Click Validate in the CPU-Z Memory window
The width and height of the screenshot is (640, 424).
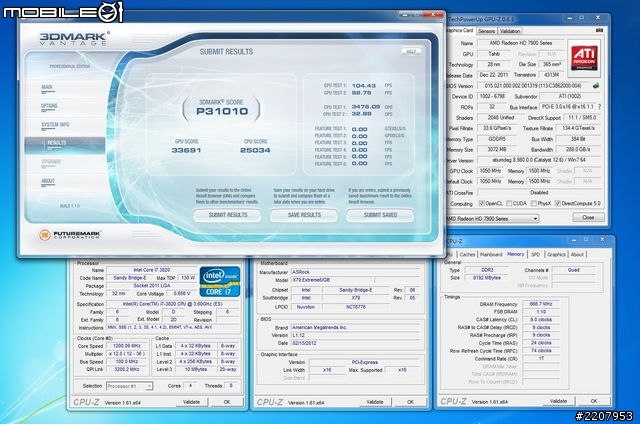tap(558, 401)
